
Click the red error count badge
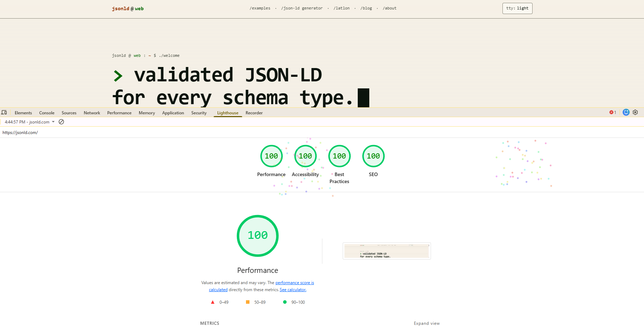tap(613, 113)
